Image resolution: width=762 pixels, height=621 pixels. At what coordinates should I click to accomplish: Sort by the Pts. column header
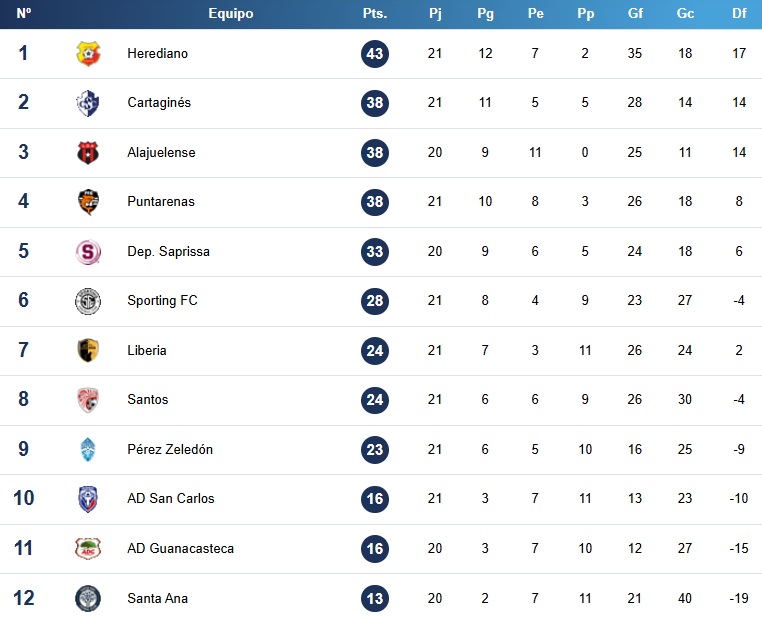(375, 14)
